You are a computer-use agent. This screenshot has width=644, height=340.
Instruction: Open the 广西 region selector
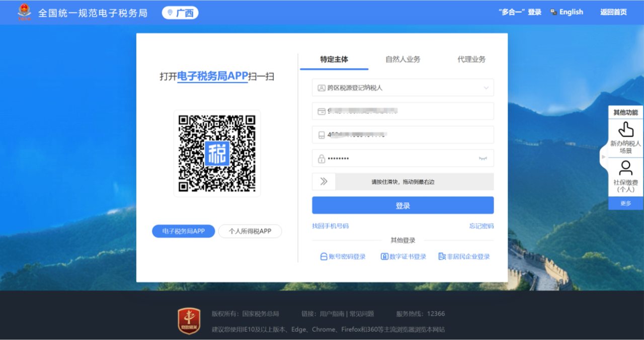point(180,13)
